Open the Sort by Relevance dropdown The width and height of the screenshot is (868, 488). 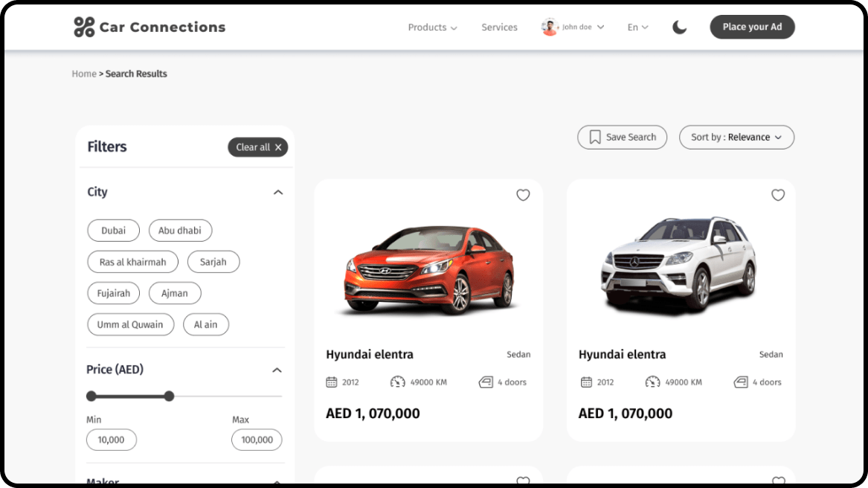click(x=736, y=137)
